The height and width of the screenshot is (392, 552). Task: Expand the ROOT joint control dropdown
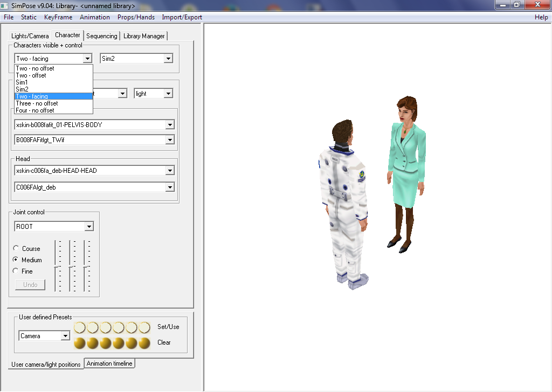(89, 227)
